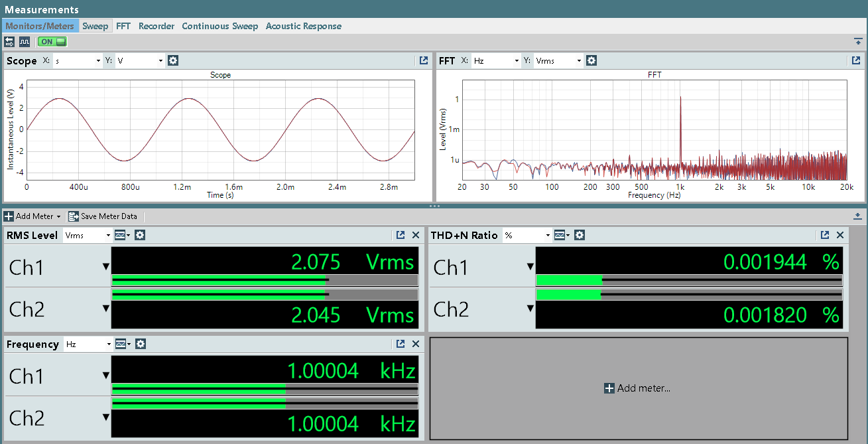Expand RMS Level Ch2 channel arrow

coord(105,309)
